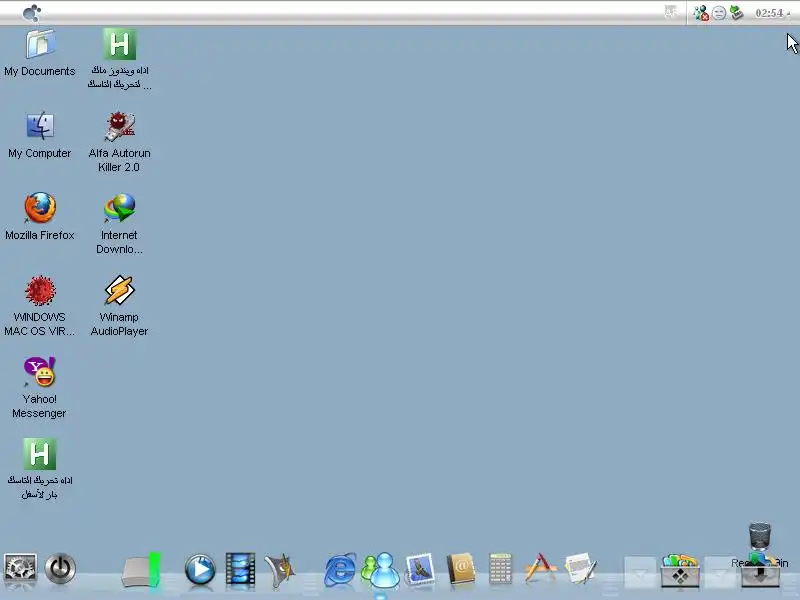Click the grey face tray icon
The height and width of the screenshot is (600, 800).
(x=719, y=13)
